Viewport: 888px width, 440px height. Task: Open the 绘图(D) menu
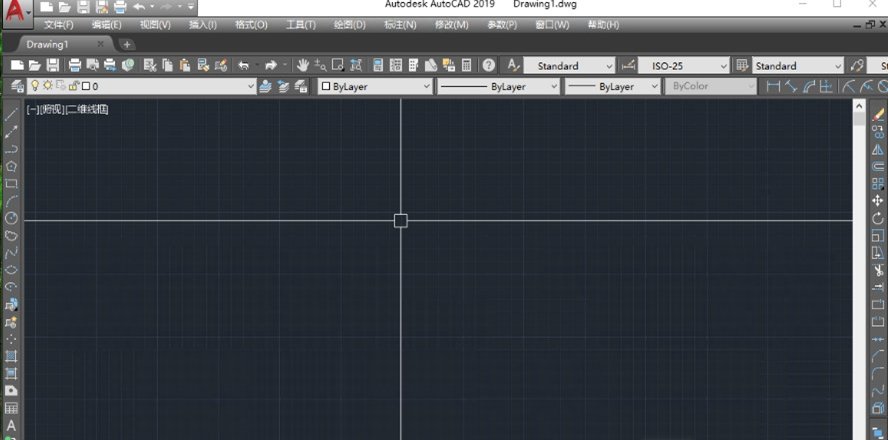[x=350, y=25]
